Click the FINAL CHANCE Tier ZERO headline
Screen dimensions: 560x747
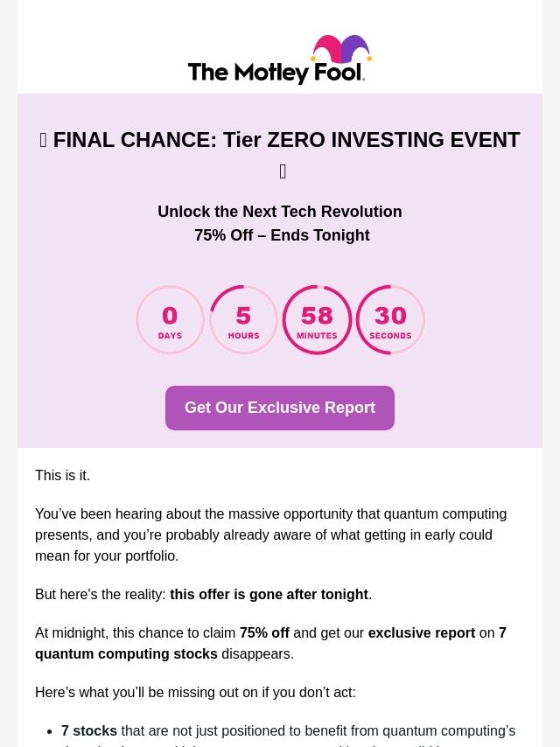coord(286,140)
